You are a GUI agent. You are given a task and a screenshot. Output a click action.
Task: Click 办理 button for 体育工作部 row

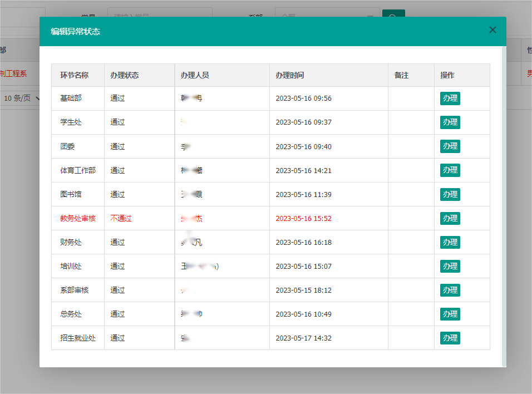click(x=450, y=170)
